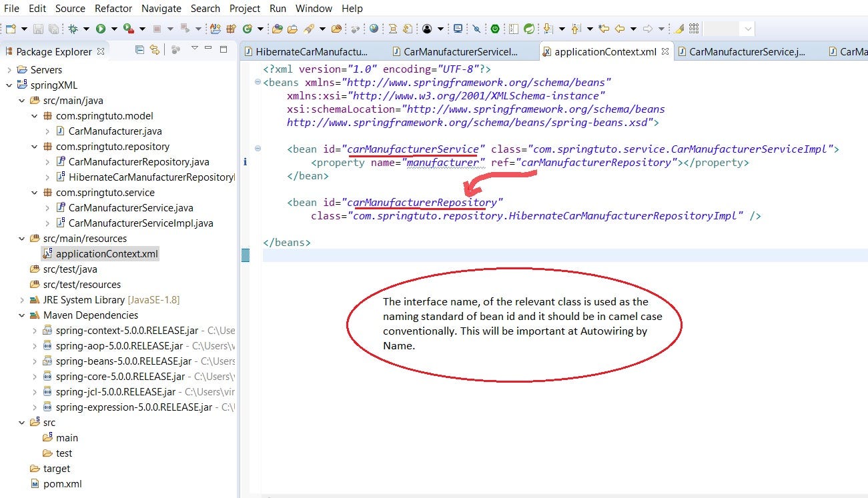This screenshot has width=868, height=498.
Task: Open the Navigate menu
Action: click(x=161, y=8)
